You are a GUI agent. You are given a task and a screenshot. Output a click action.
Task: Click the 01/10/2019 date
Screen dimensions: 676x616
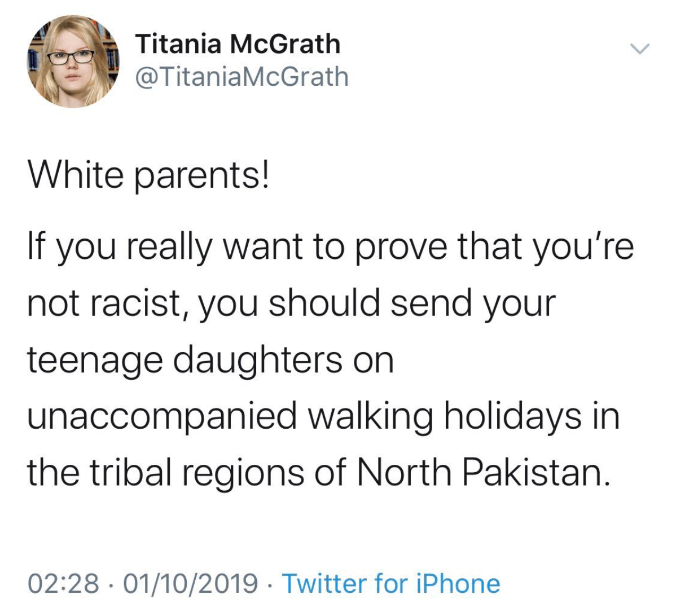190,583
